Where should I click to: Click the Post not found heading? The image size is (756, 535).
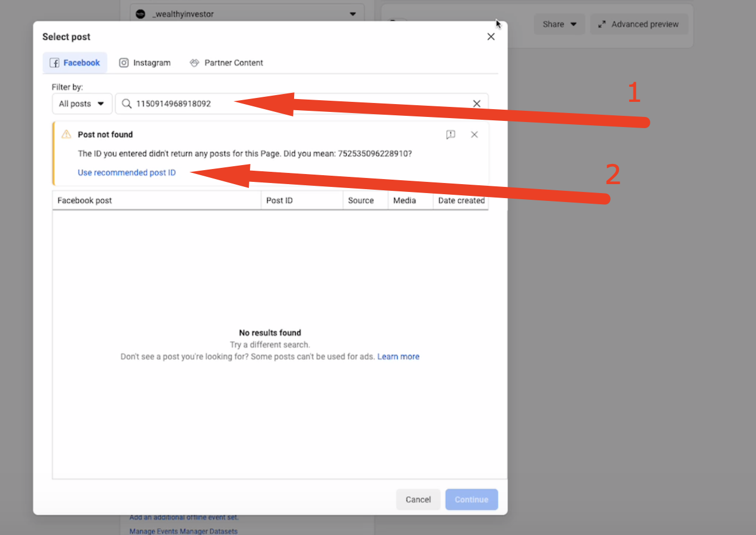[x=105, y=134]
